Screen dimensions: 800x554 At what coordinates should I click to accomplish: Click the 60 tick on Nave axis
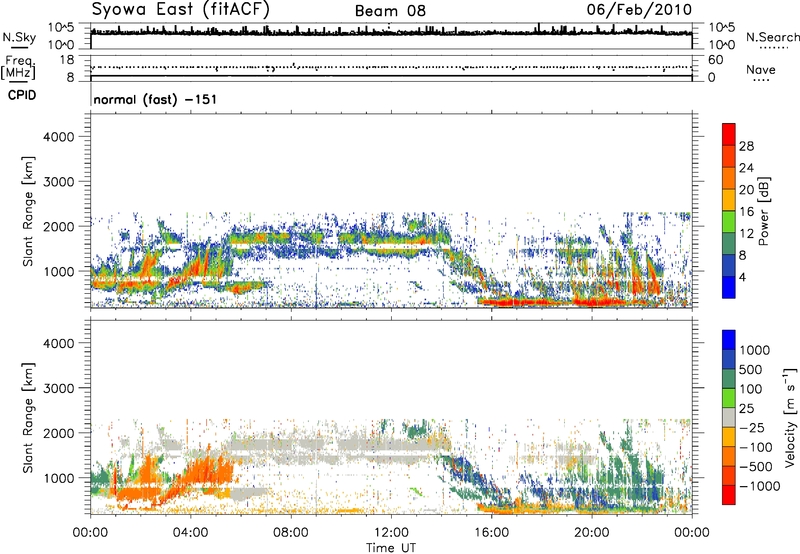tap(716, 60)
